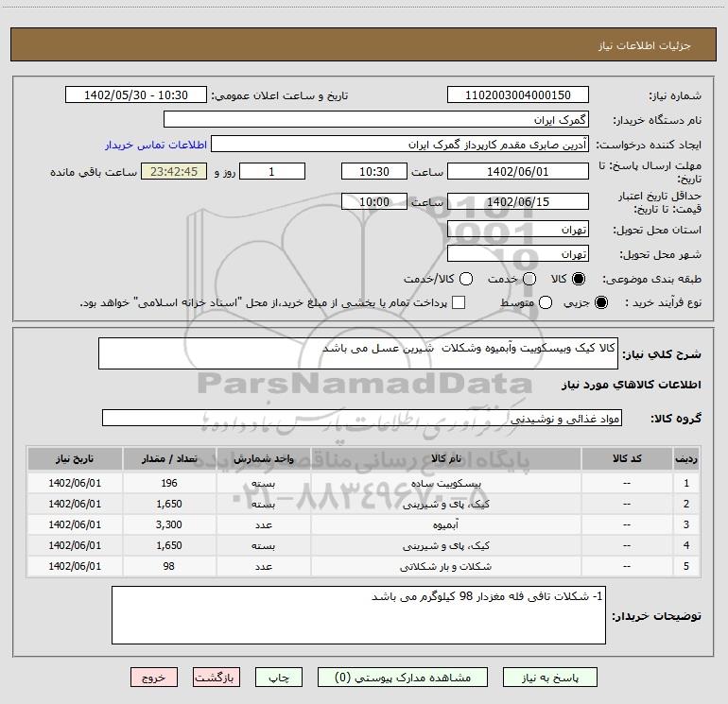Click the آبمیوه item name
The height and width of the screenshot is (704, 728).
(445, 524)
